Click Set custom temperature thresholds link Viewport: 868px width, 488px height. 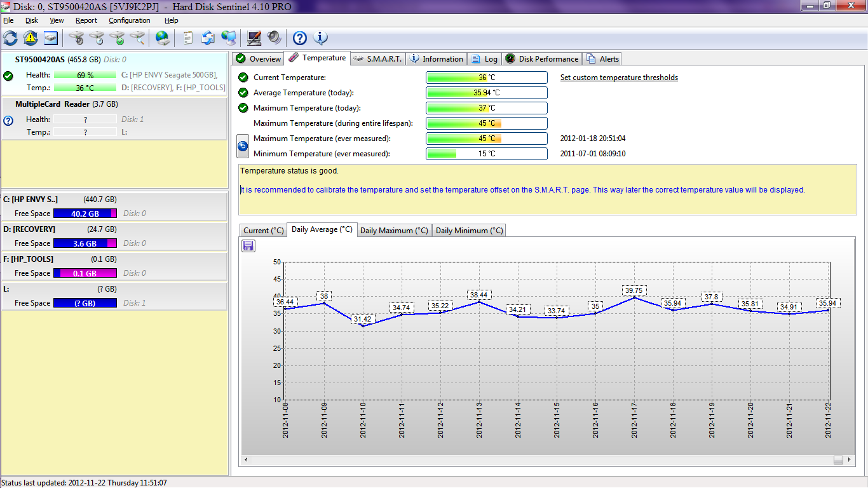point(619,78)
